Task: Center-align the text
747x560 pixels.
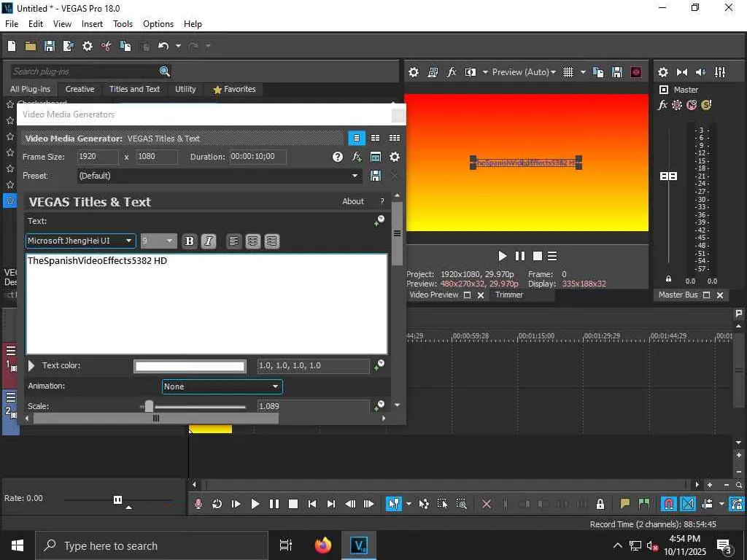Action: (252, 241)
